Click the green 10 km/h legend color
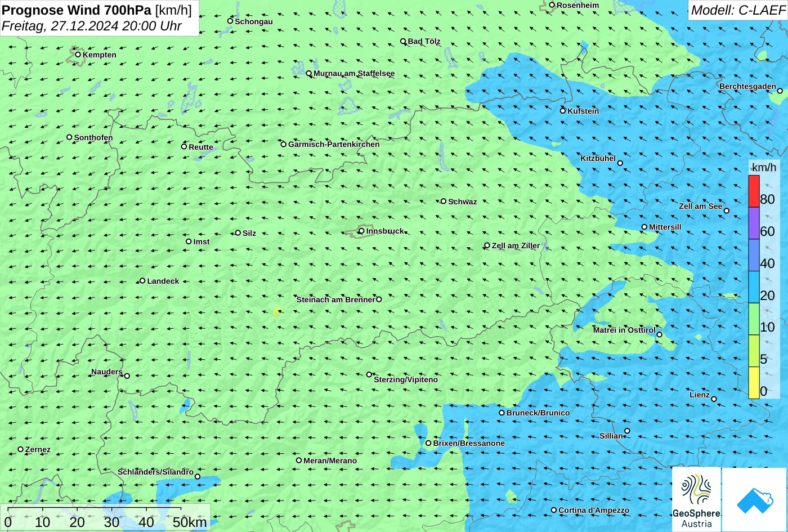 click(x=754, y=319)
